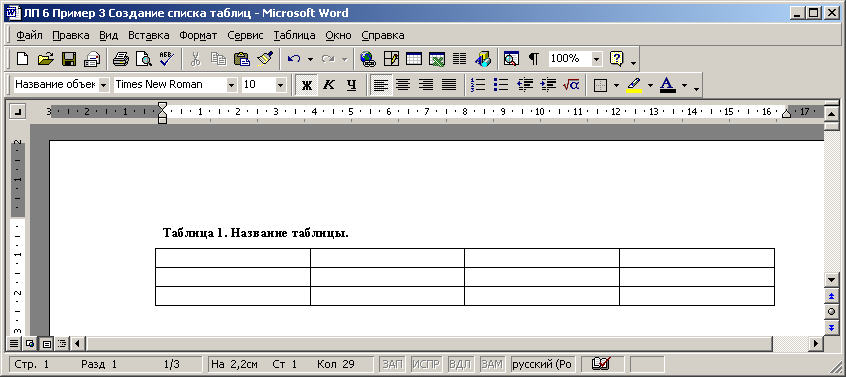Screen dimensions: 846x377
Task: Click the Columns layout icon
Action: pos(459,58)
